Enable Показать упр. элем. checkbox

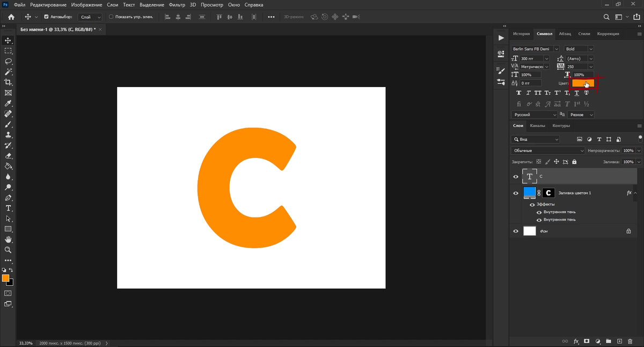[x=111, y=17]
